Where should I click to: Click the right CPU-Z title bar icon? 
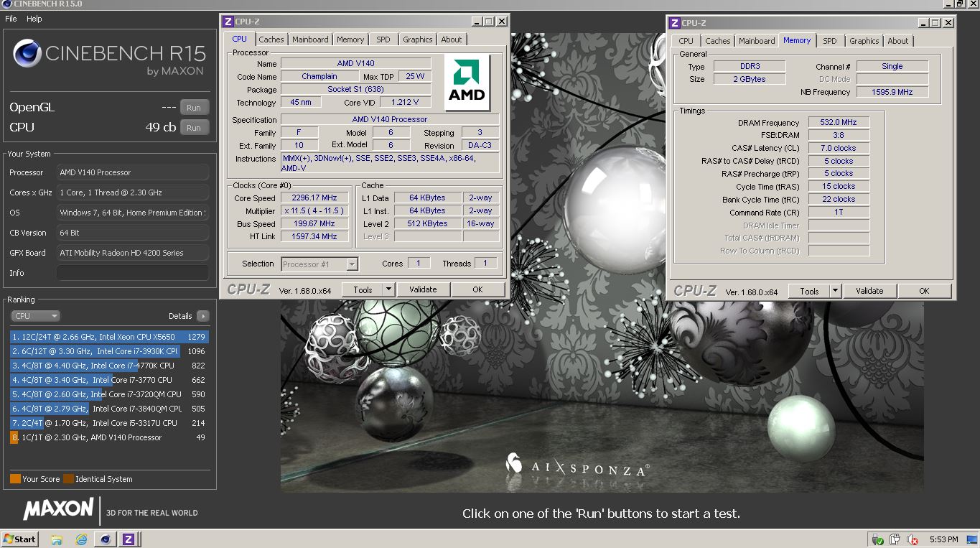pos(675,23)
